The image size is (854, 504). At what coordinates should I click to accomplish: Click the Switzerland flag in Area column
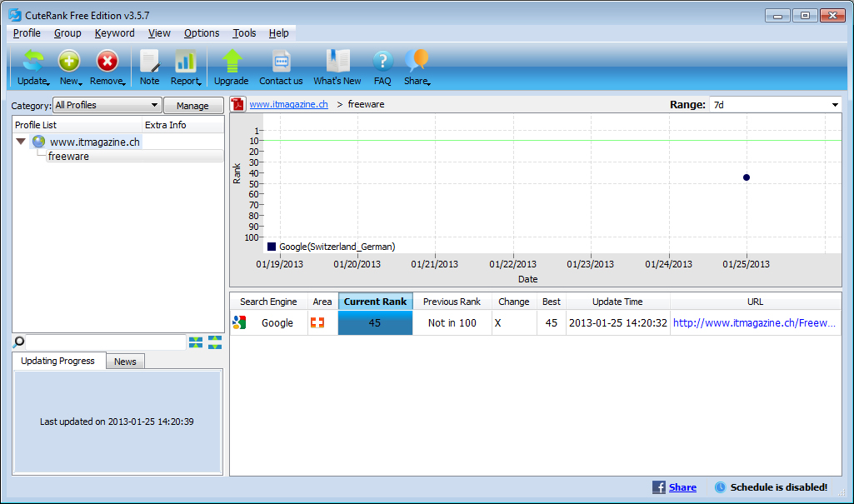pyautogui.click(x=317, y=322)
